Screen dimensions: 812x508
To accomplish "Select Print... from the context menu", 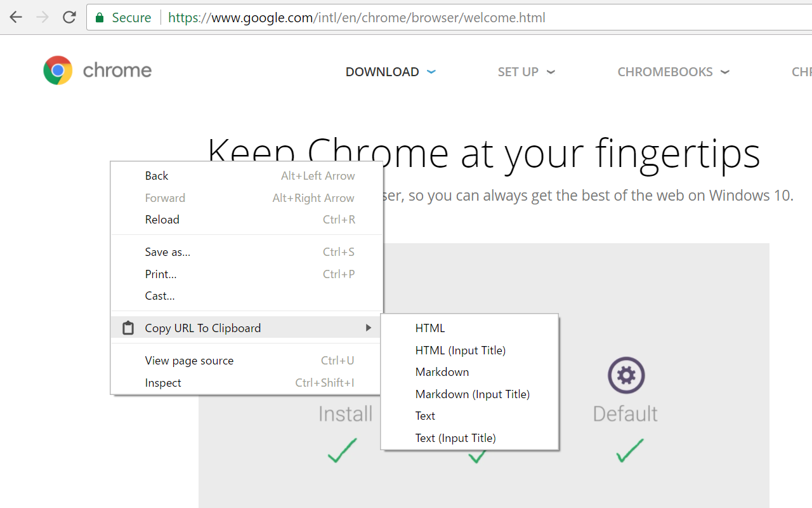I will tap(247, 274).
